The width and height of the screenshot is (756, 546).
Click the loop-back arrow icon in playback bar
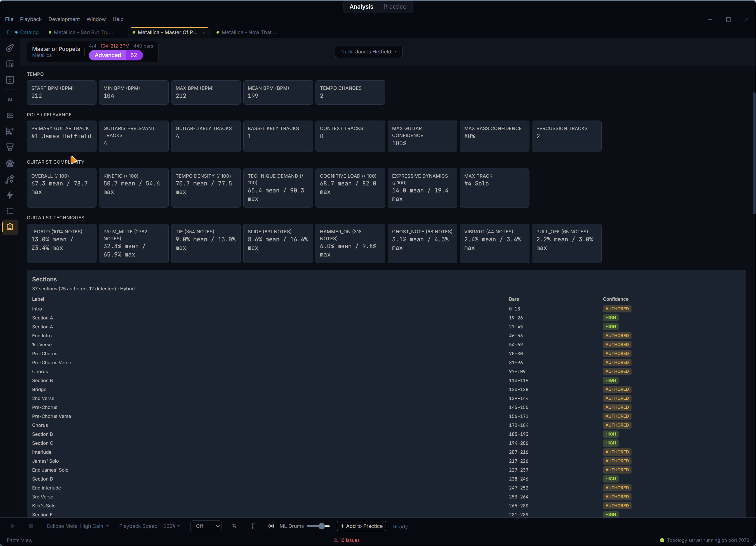(x=234, y=526)
